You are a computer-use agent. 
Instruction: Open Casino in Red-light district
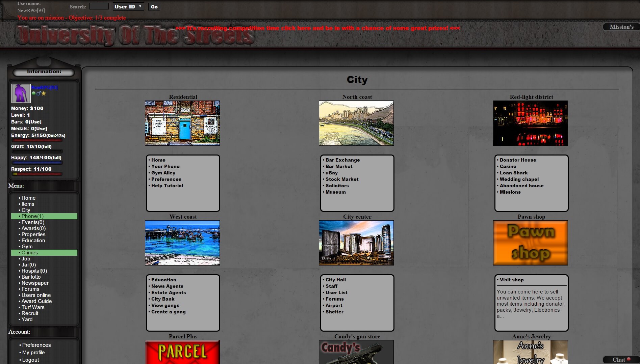[x=508, y=166]
